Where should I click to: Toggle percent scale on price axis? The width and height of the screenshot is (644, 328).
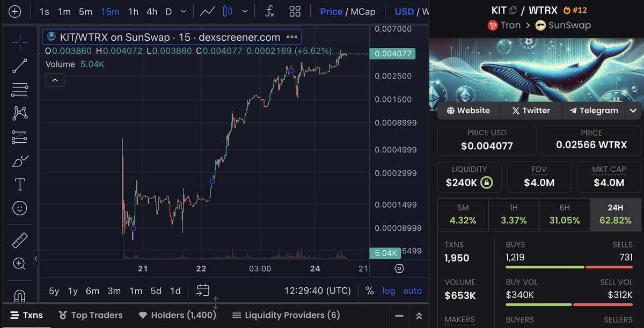pyautogui.click(x=369, y=290)
